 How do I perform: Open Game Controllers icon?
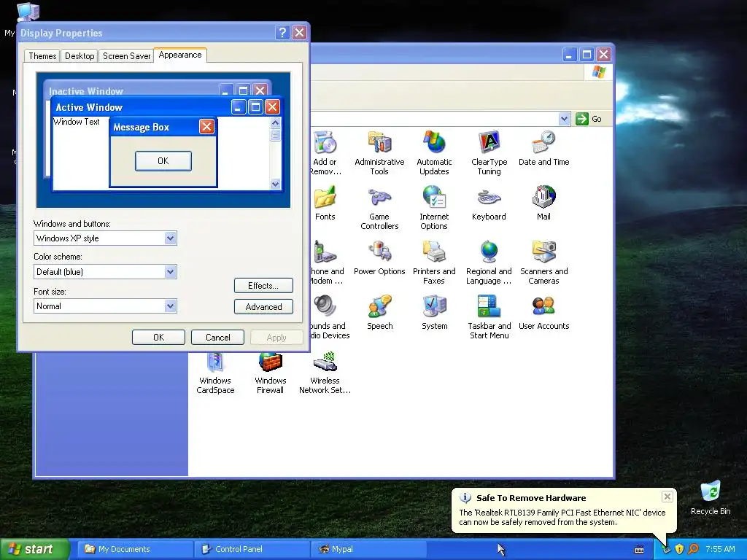379,197
